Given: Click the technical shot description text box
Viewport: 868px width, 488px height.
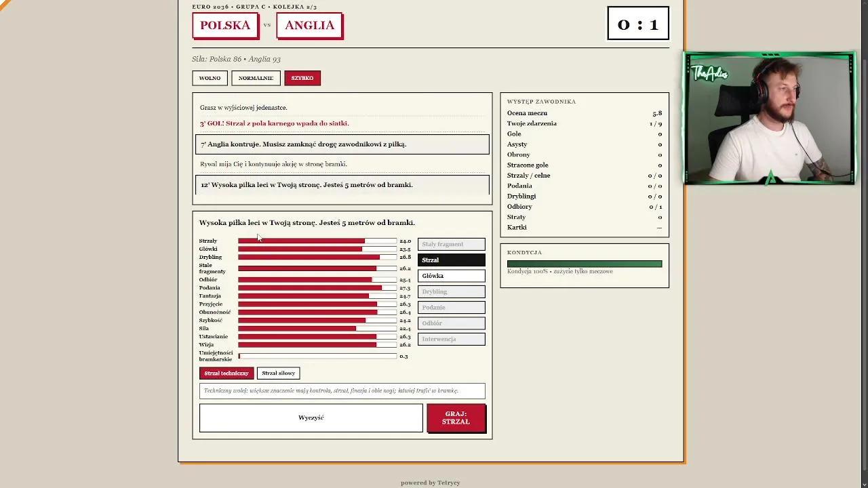Looking at the screenshot, I should point(342,390).
